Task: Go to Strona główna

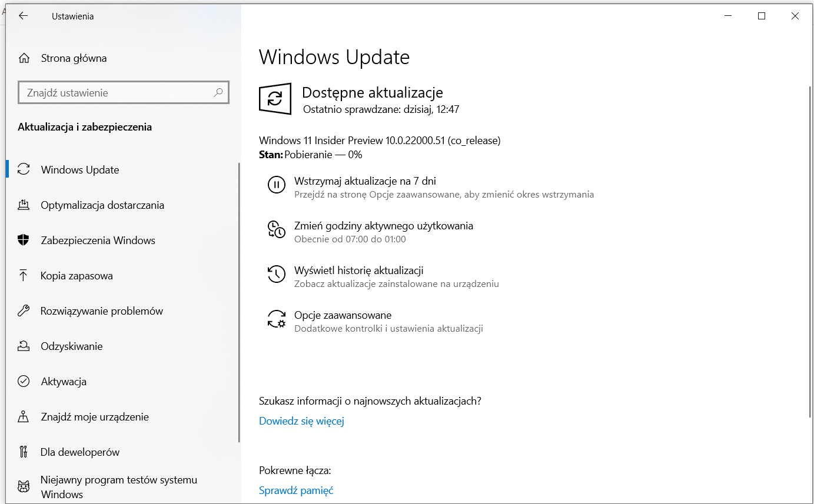Action: click(74, 58)
